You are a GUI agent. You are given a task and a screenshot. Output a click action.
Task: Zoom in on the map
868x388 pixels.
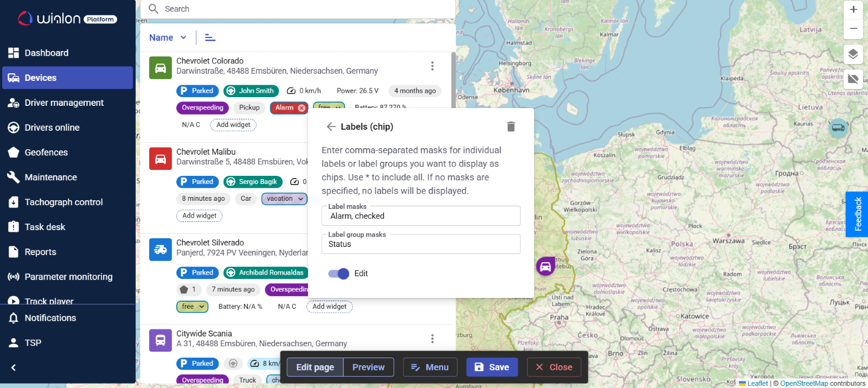pyautogui.click(x=853, y=9)
